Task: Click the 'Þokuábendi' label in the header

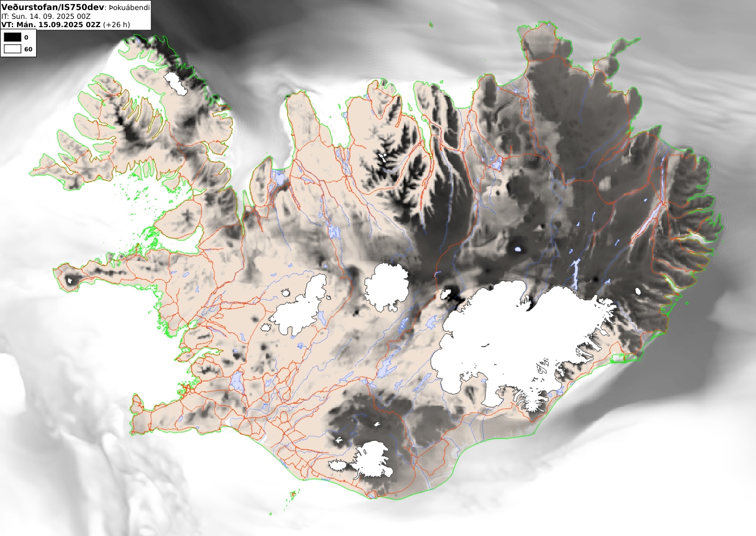Action: point(129,8)
